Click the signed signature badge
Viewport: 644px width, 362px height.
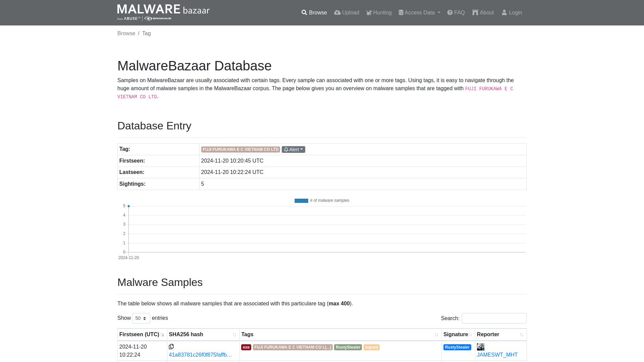372,347
